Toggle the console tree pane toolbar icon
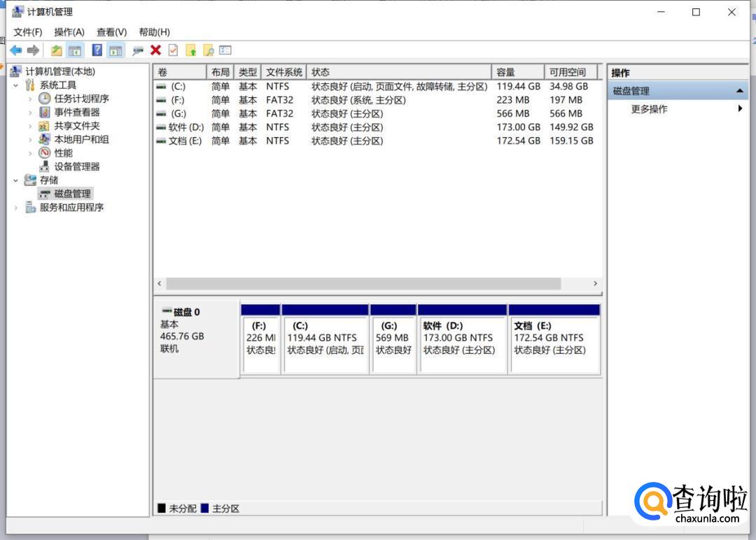 click(75, 50)
